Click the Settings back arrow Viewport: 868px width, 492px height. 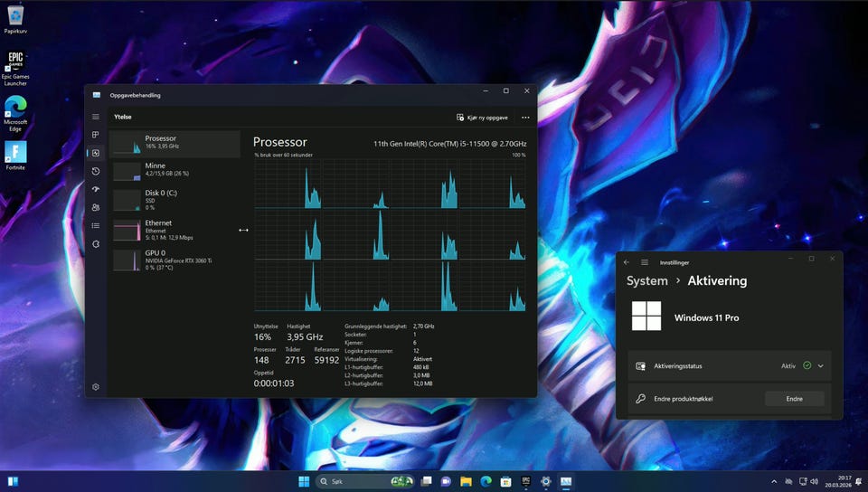[x=627, y=261]
